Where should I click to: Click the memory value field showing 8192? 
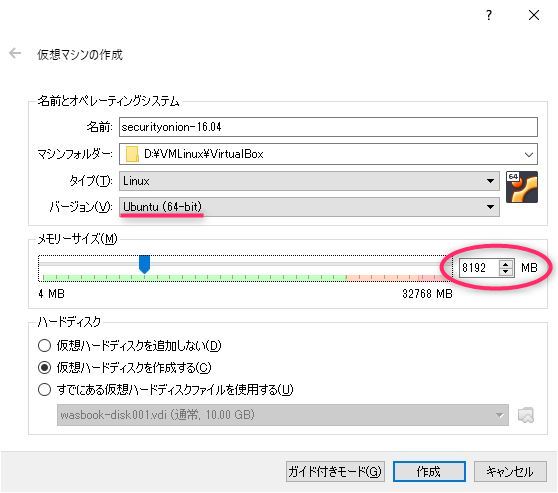pyautogui.click(x=479, y=268)
